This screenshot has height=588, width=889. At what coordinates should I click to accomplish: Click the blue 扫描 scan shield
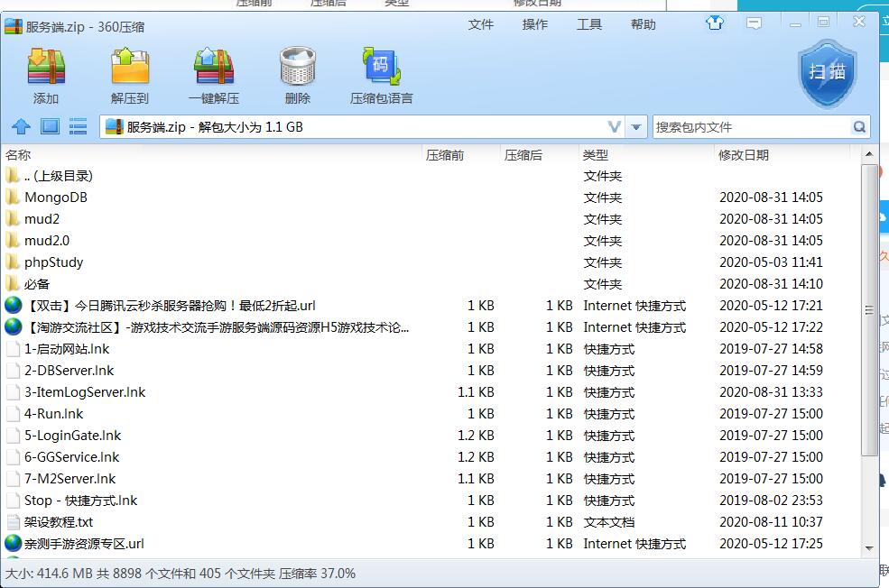coord(827,73)
